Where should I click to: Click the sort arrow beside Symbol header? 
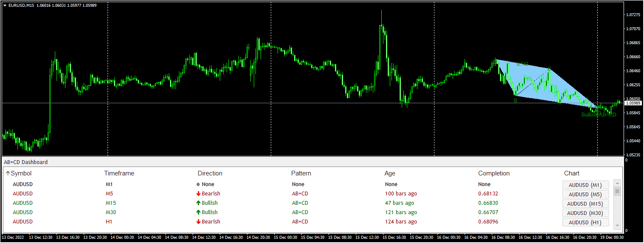[8, 173]
